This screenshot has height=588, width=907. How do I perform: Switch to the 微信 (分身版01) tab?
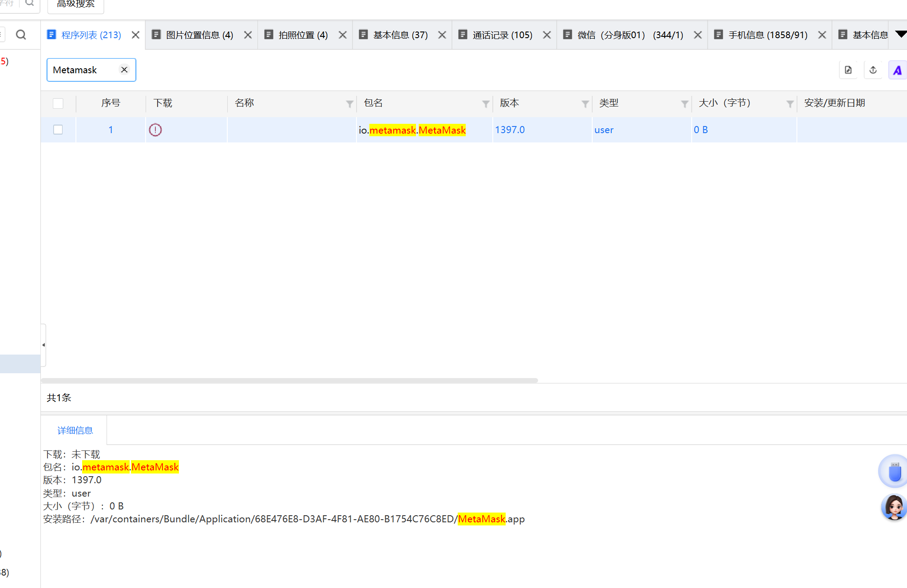pos(630,35)
